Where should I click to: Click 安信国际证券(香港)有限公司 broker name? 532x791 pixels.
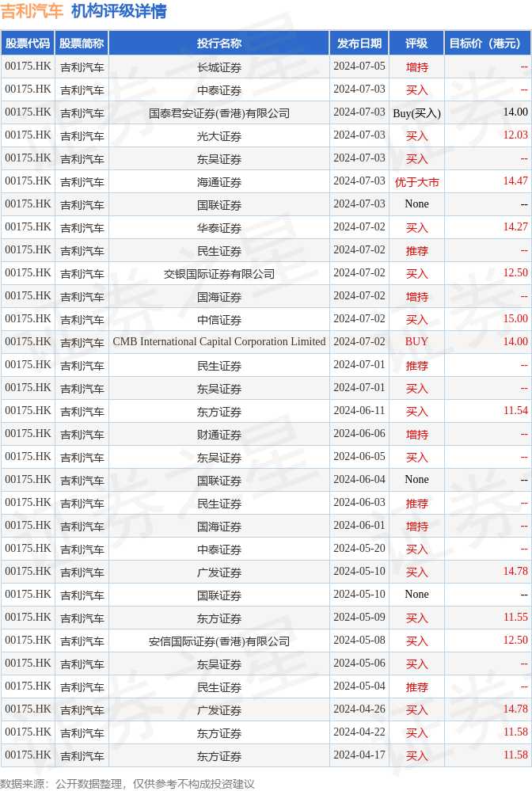[218, 641]
